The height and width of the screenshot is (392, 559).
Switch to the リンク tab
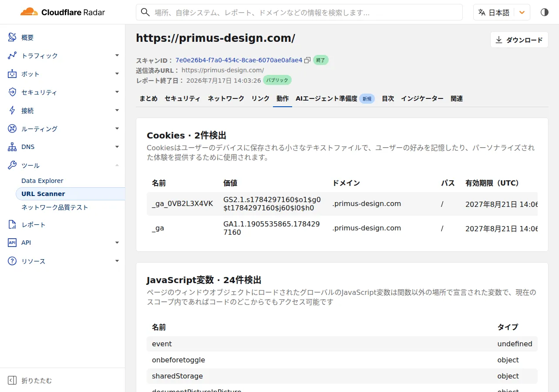point(260,99)
